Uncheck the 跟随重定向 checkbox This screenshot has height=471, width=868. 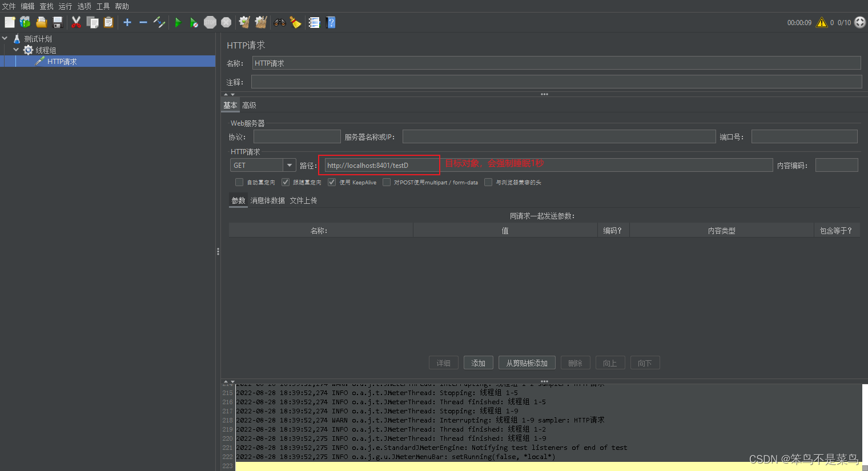(286, 182)
